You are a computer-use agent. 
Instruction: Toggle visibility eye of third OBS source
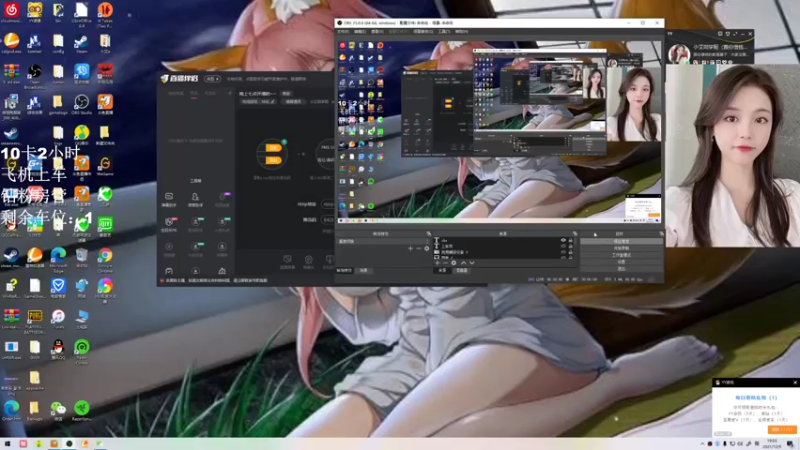[x=563, y=252]
